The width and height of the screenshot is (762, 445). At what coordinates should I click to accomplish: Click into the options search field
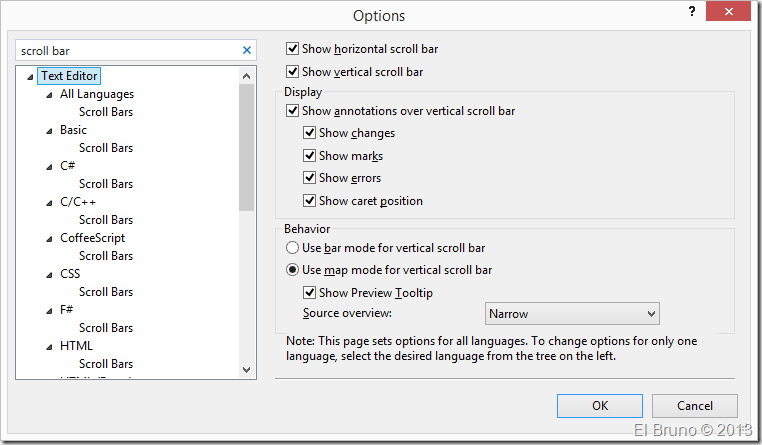(125, 50)
